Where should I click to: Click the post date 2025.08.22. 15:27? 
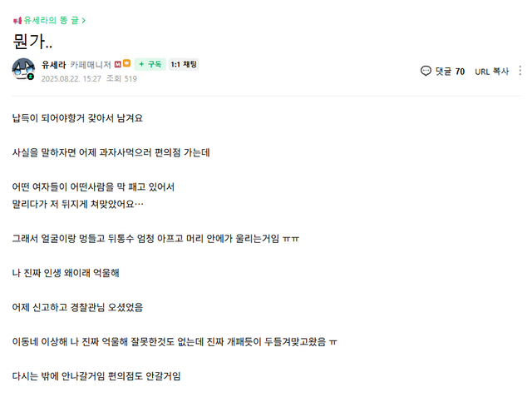tap(71, 78)
